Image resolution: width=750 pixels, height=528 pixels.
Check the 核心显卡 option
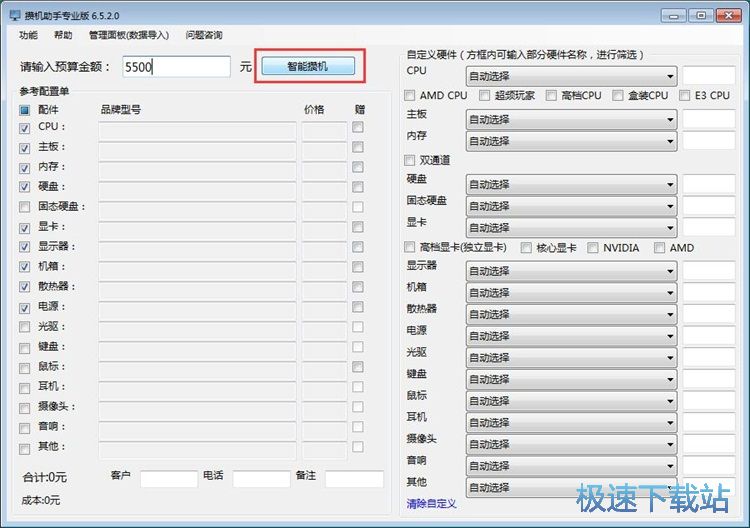tap(526, 248)
